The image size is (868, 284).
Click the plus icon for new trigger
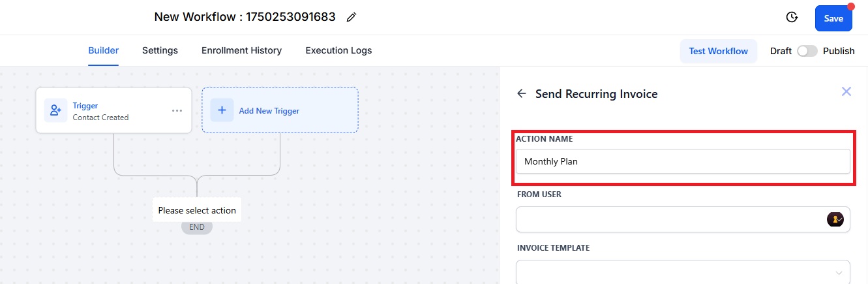[x=222, y=110]
